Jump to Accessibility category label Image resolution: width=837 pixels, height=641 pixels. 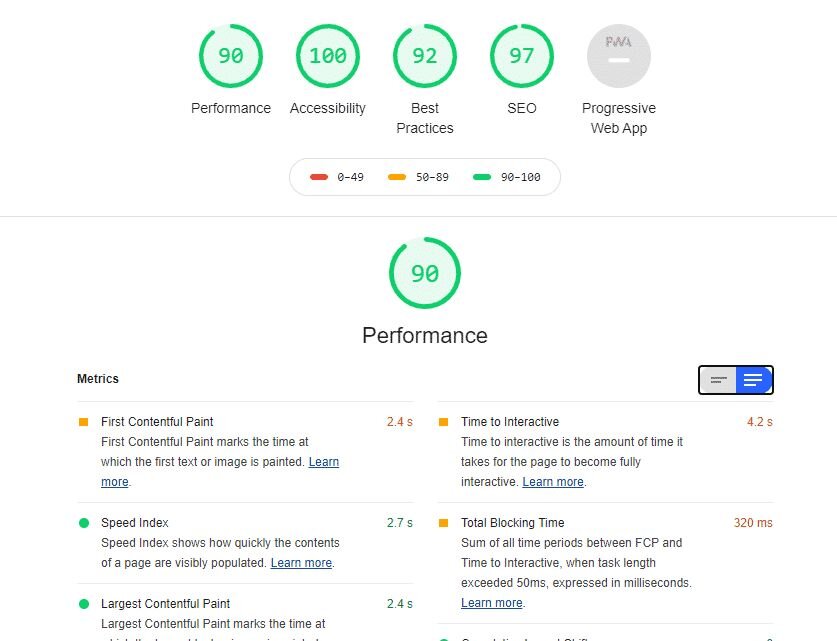328,108
